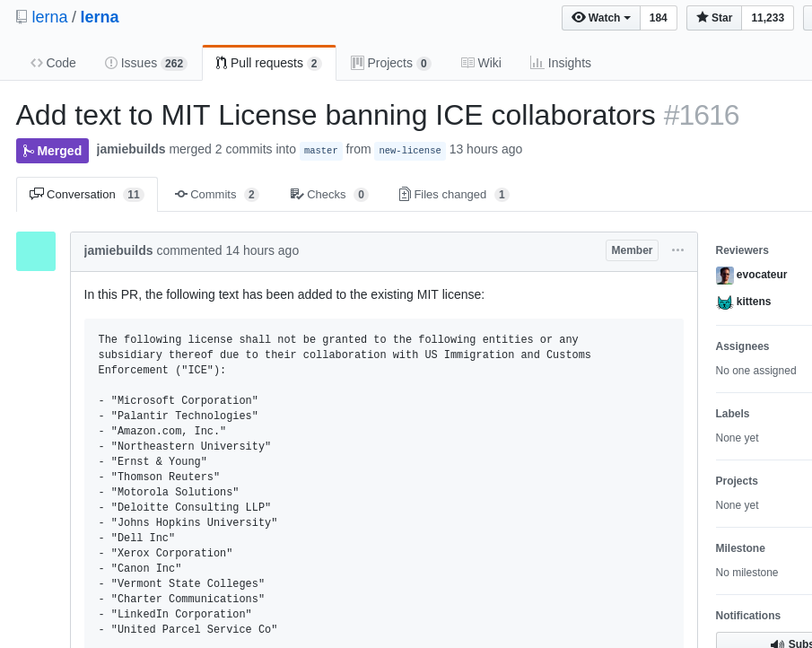Click the new-license branch label
812x648 pixels.
[410, 150]
